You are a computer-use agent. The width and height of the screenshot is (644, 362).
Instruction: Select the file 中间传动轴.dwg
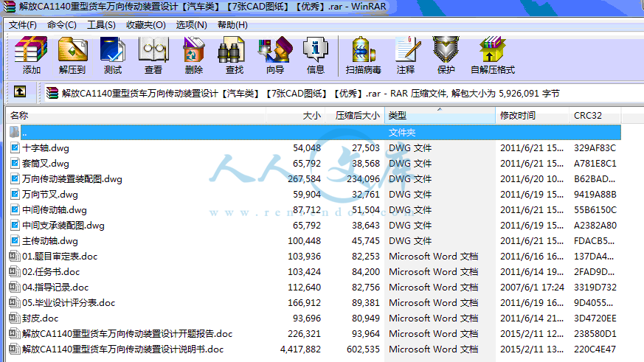[55, 209]
